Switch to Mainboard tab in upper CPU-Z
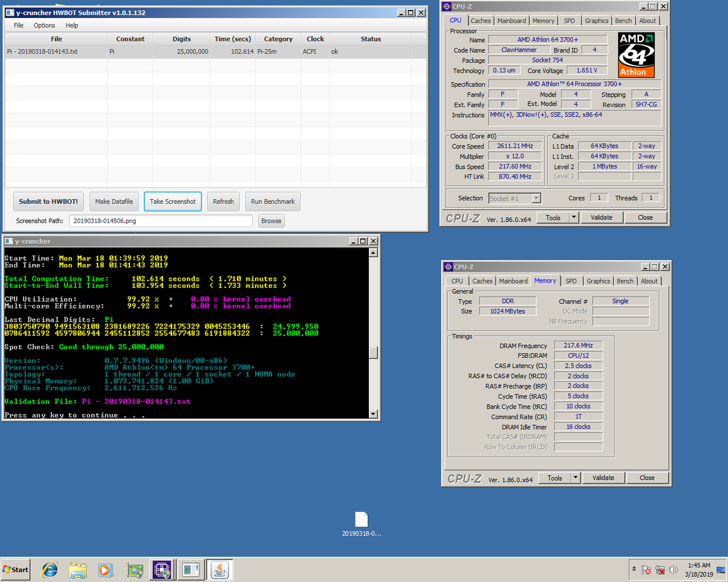 512,21
